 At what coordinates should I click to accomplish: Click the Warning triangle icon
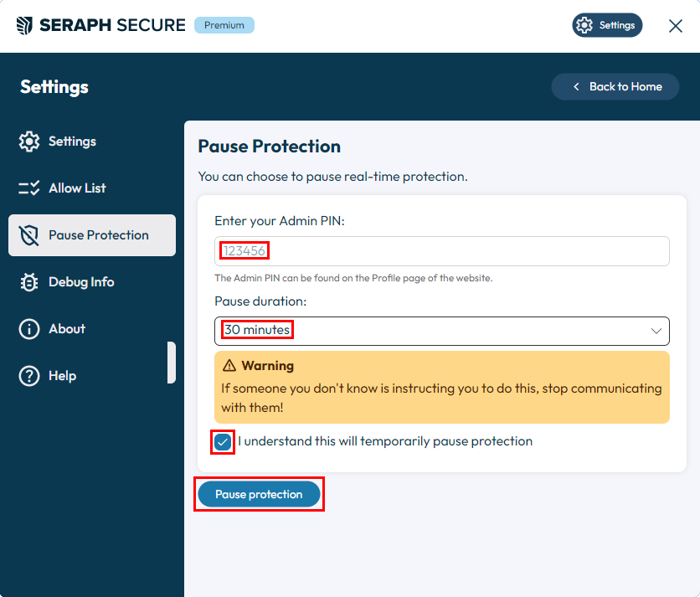point(229,366)
